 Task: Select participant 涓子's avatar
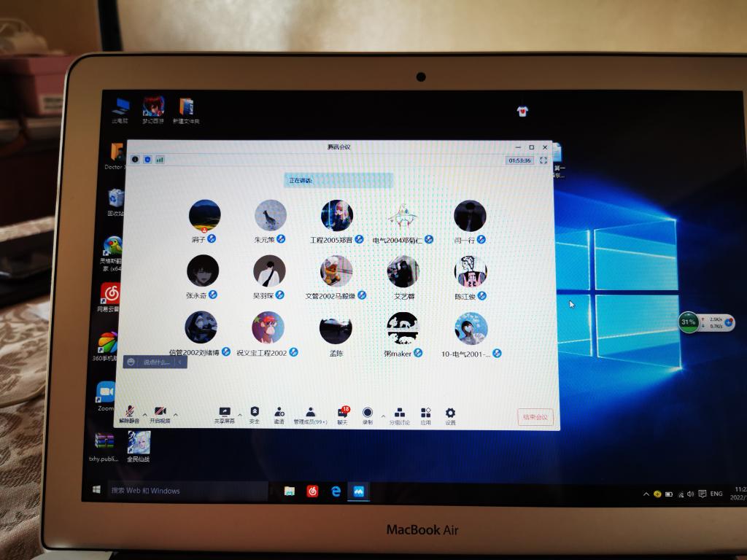(204, 216)
